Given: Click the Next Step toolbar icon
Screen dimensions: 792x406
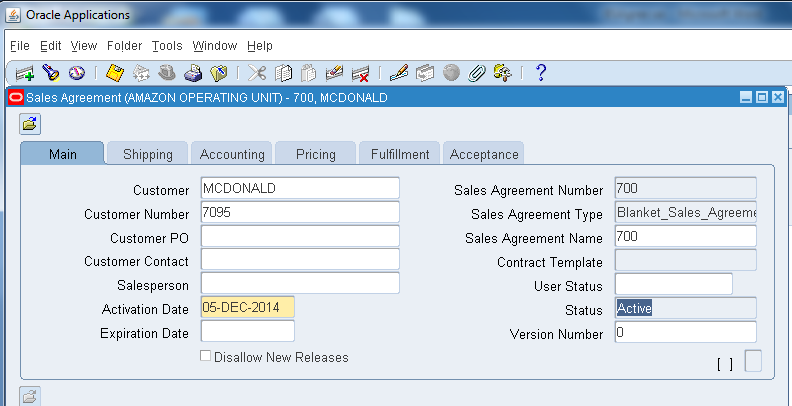Looking at the screenshot, I should pyautogui.click(x=141, y=74).
